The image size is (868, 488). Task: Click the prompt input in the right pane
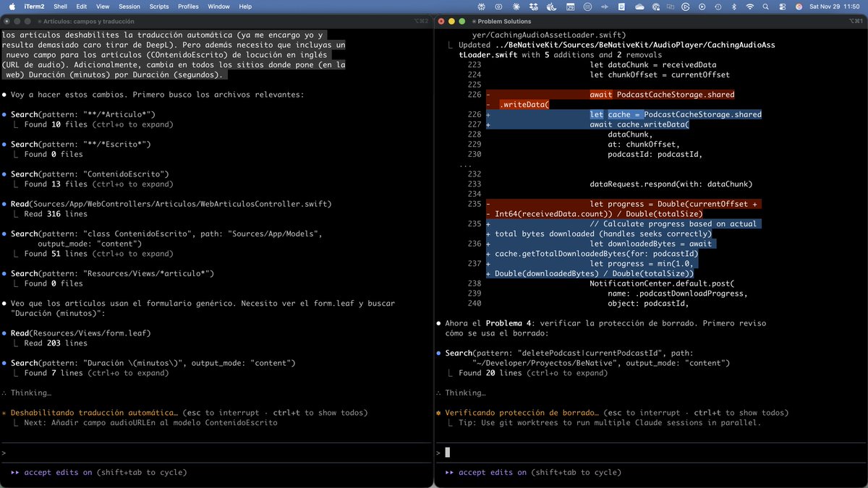(651, 453)
